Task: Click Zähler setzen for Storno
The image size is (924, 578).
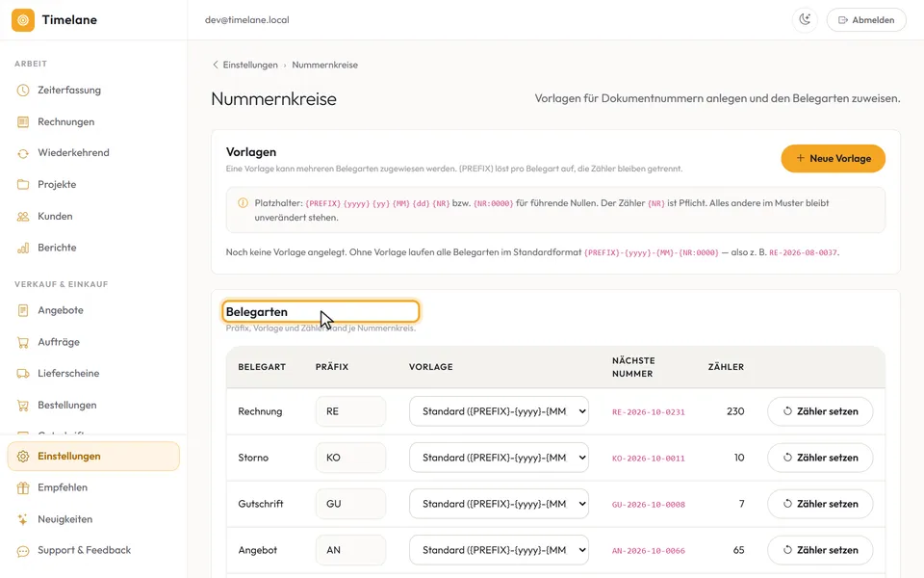Action: 820,458
